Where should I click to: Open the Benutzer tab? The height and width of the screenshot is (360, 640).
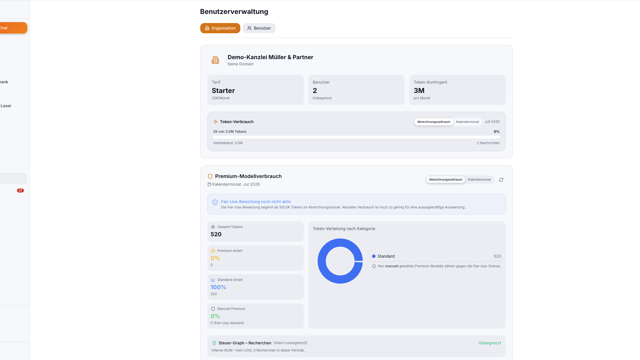259,28
